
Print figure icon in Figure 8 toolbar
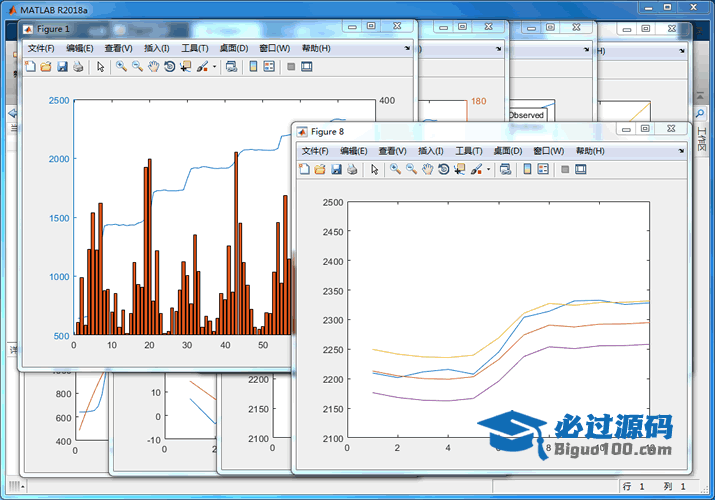coord(352,169)
